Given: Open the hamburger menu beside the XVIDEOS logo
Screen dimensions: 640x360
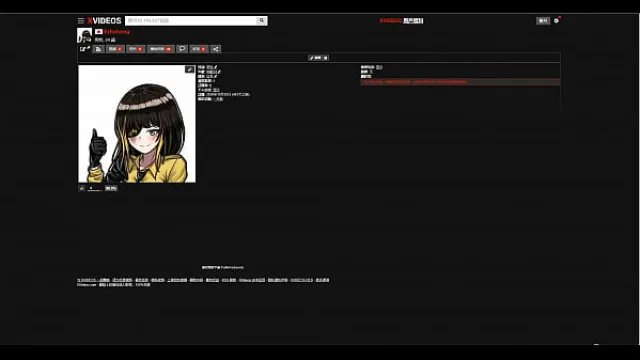Looking at the screenshot, I should (81, 21).
